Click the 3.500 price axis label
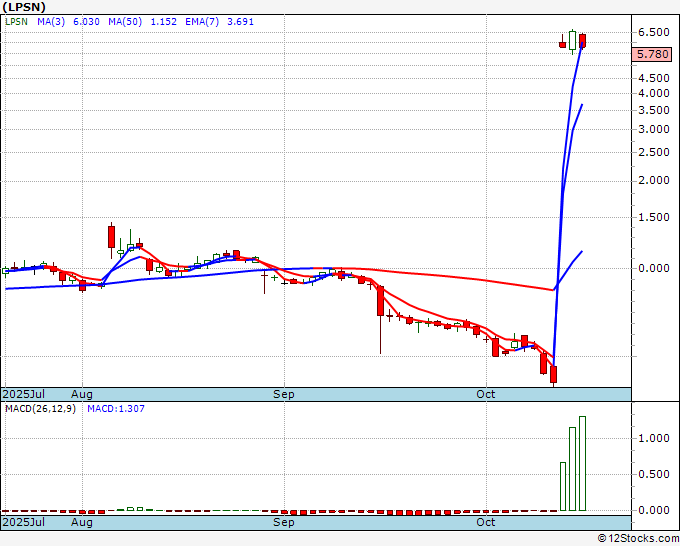680x546 pixels. tap(654, 110)
